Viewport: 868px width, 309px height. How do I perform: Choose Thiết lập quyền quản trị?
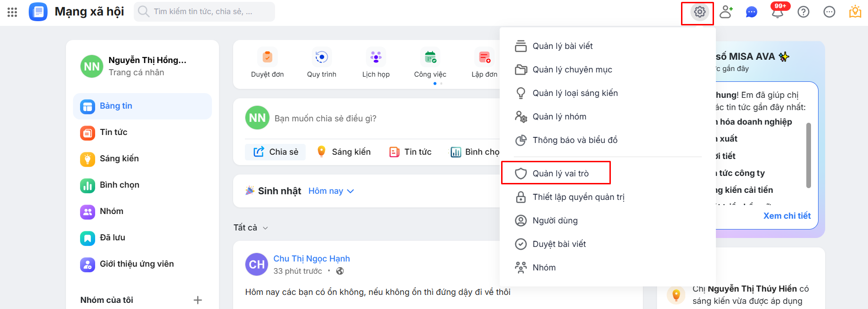(578, 197)
